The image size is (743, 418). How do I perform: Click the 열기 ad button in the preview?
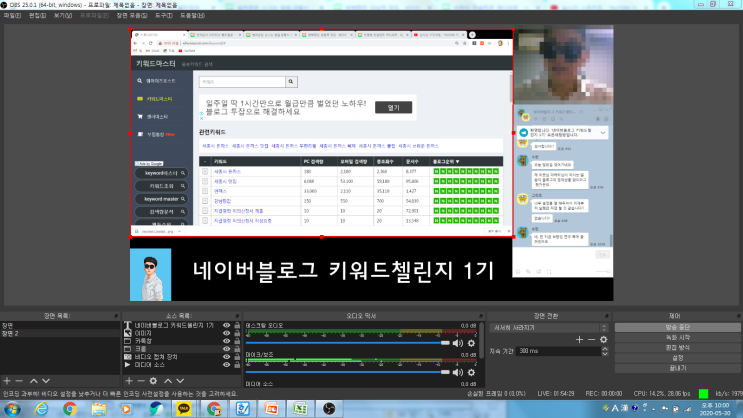coord(393,108)
